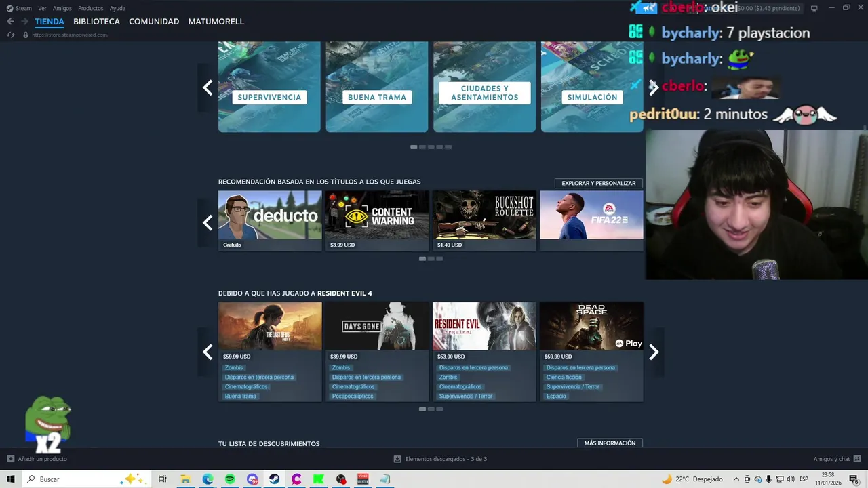The image size is (868, 488).
Task: Open The Last of Us Part I thumbnail
Action: 270,326
